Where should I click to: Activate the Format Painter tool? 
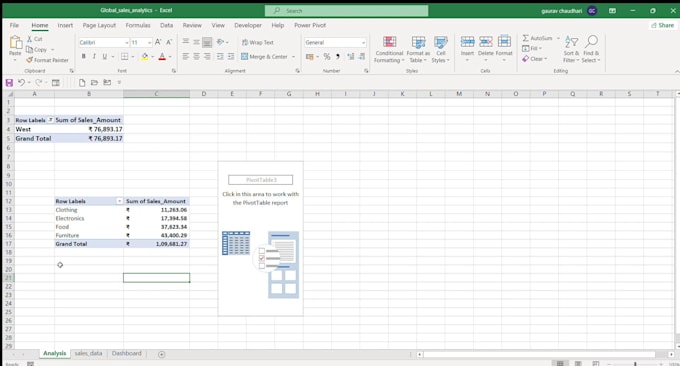coord(47,60)
